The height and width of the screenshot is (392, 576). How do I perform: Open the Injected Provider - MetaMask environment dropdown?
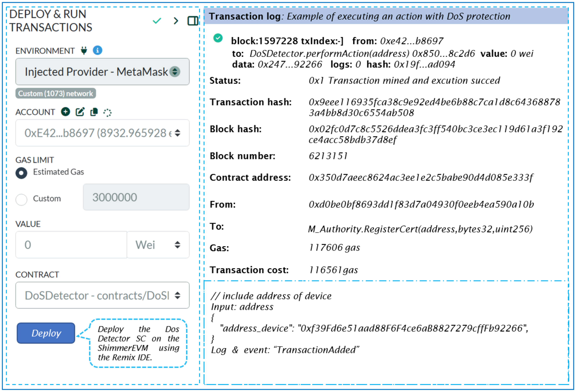coord(102,72)
